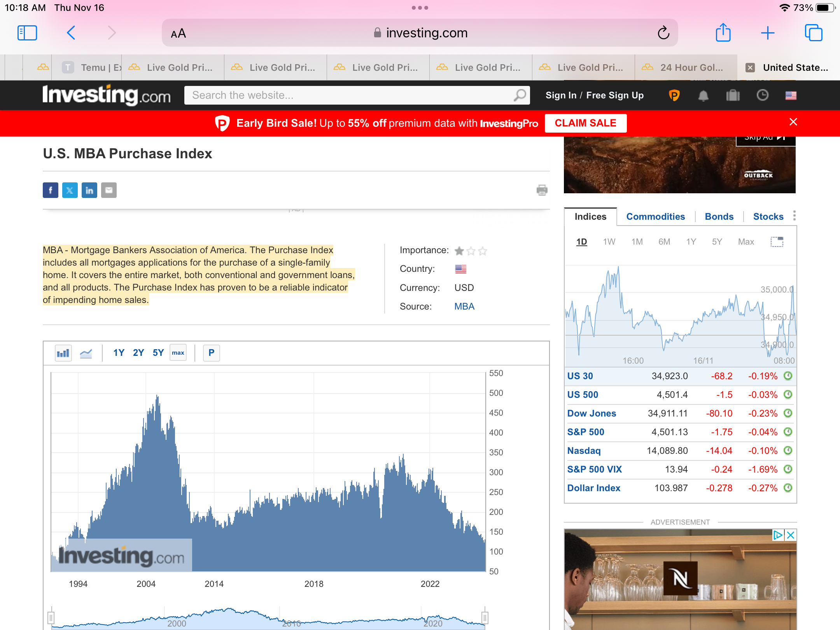Image resolution: width=840 pixels, height=630 pixels.
Task: Switch to the Bonds tab
Action: click(x=719, y=217)
